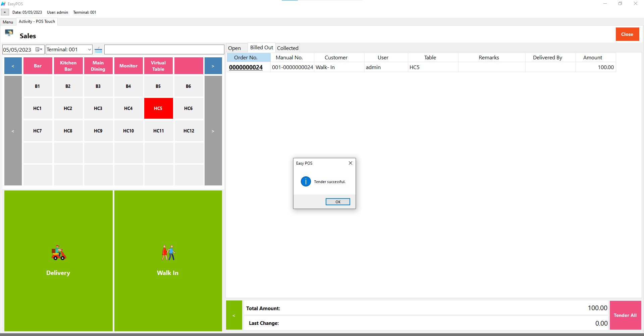644x336 pixels.
Task: Select the Activity - POS Touch tab
Action: (37, 21)
